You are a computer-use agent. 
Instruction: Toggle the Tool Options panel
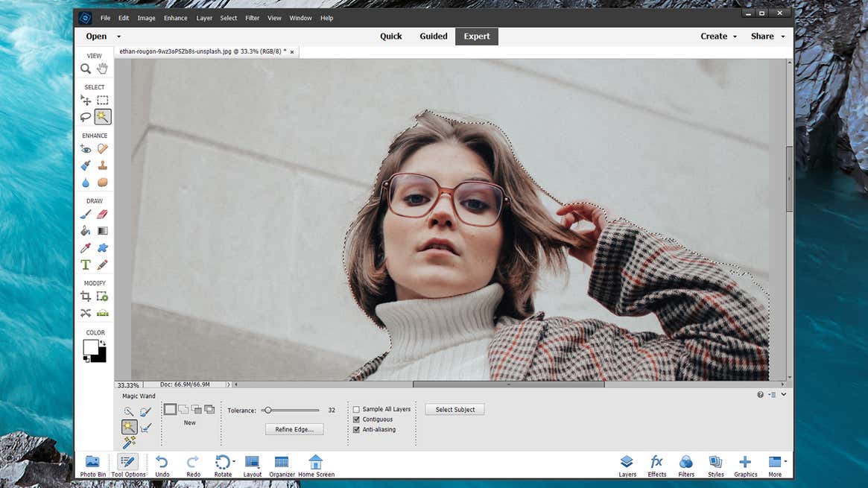pos(128,466)
